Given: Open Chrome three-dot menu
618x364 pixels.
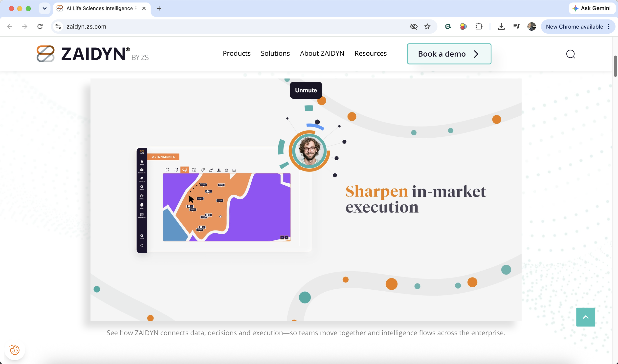Looking at the screenshot, I should click(x=609, y=26).
